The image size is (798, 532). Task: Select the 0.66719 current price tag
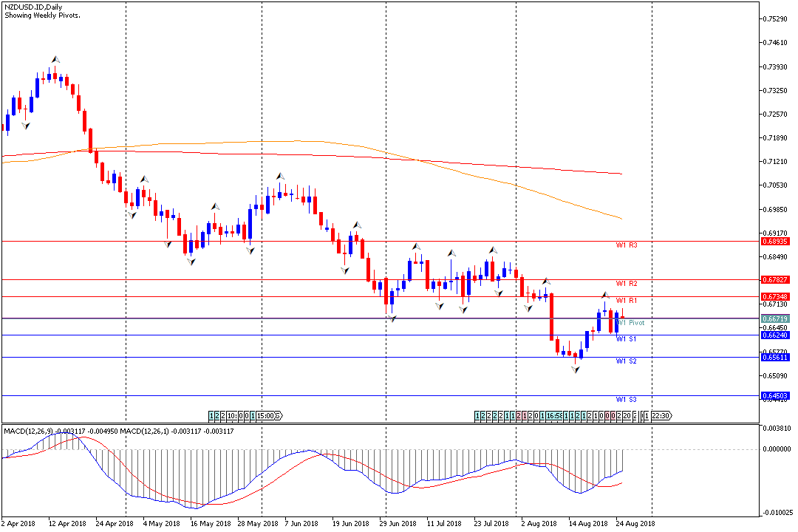pos(775,318)
